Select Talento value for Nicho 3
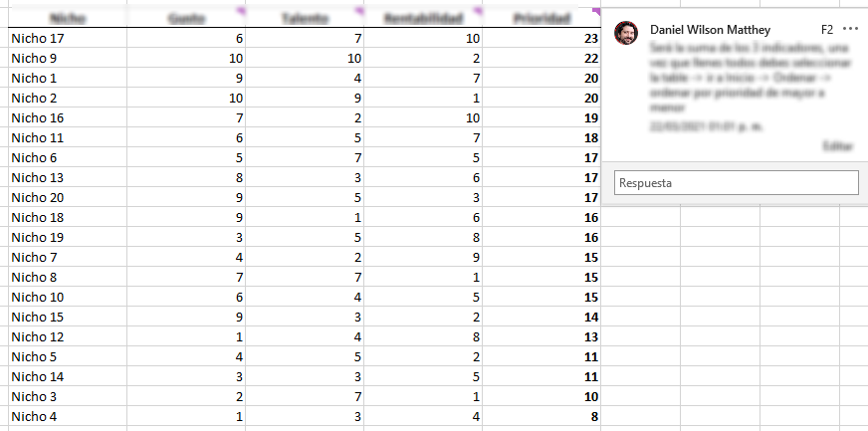 (305, 396)
